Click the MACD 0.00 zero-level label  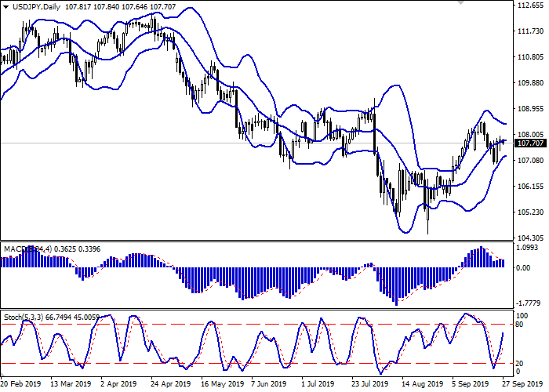[523, 267]
